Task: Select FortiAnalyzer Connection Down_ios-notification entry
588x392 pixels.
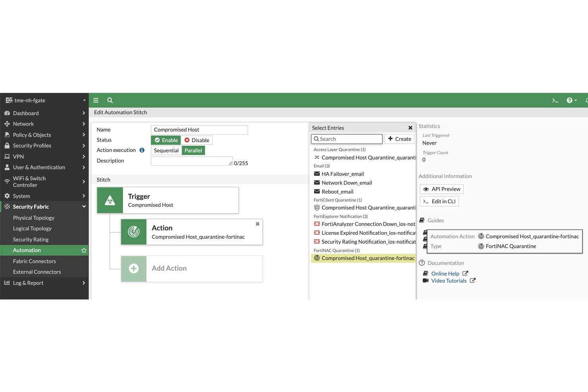Action: click(363, 224)
